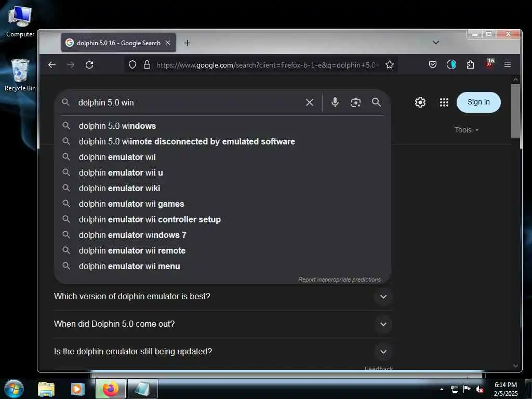The image size is (532, 399).
Task: Open Google Lens image search camera icon
Action: 355,102
